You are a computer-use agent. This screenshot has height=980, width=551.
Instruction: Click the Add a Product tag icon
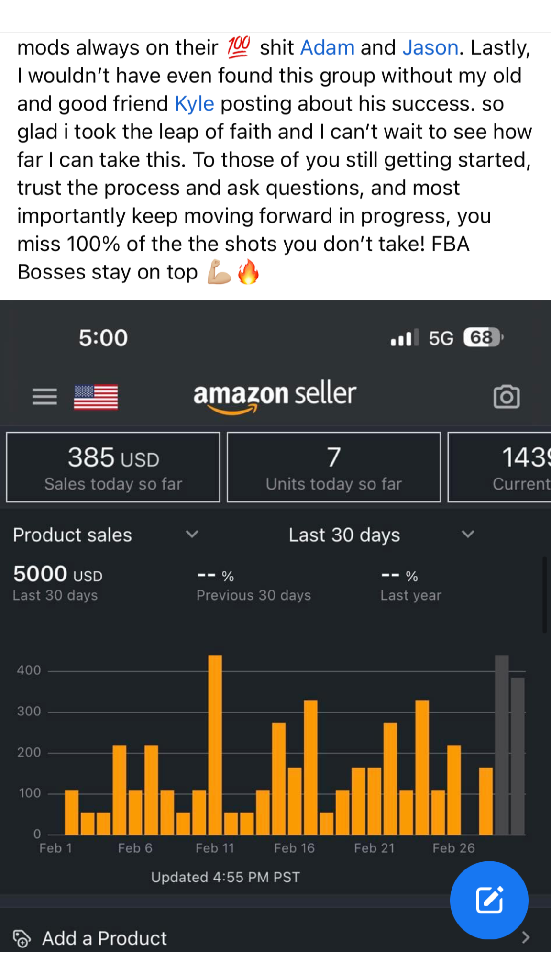tap(22, 938)
